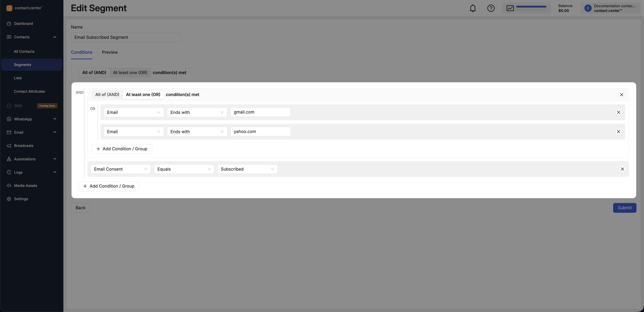Viewport: 644px width, 312px height.
Task: Click the contact.center logo icon
Action: (9, 8)
